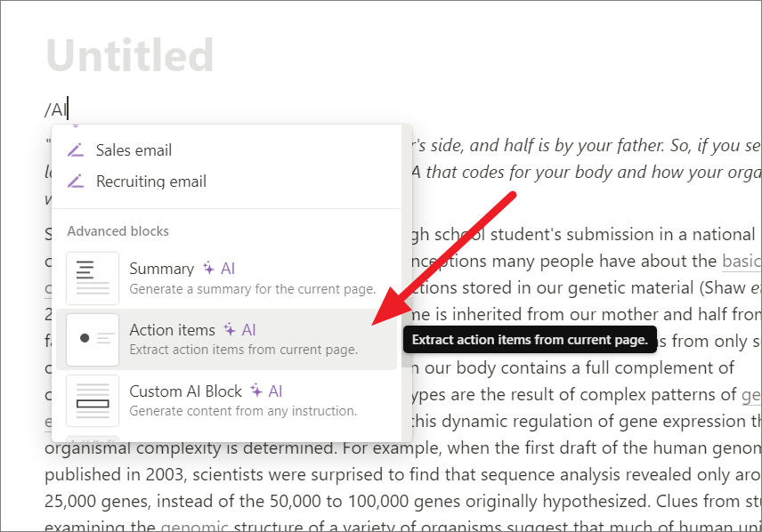Click the Advanced blocks section header
The height and width of the screenshot is (532, 762).
[x=118, y=231]
